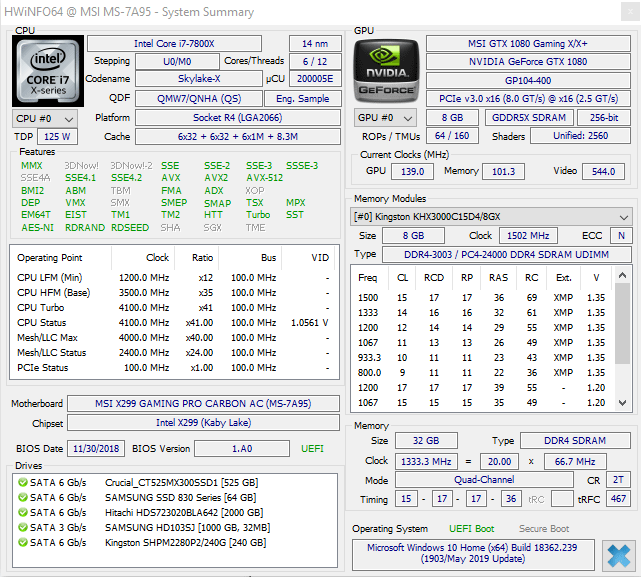
Task: Click the Video clock 544.0 field
Action: tap(603, 171)
